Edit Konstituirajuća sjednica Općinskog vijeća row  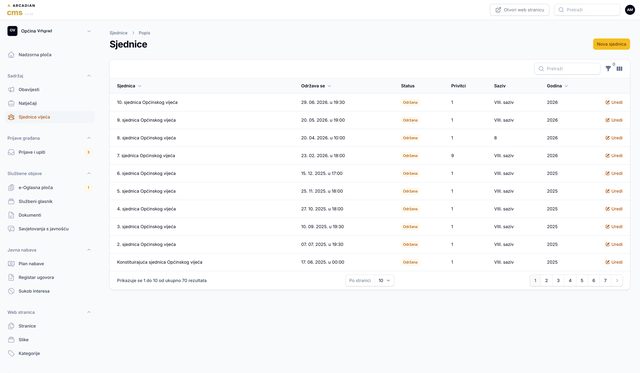tap(614, 262)
